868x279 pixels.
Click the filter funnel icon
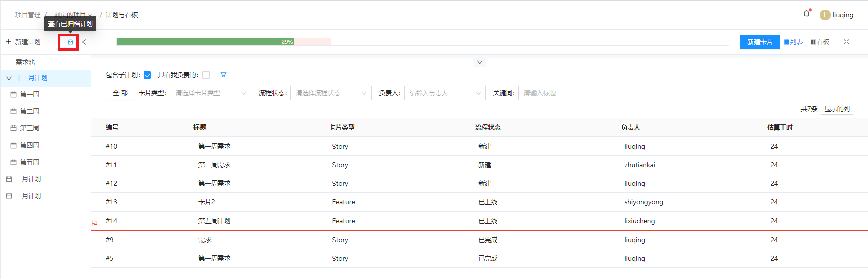223,75
